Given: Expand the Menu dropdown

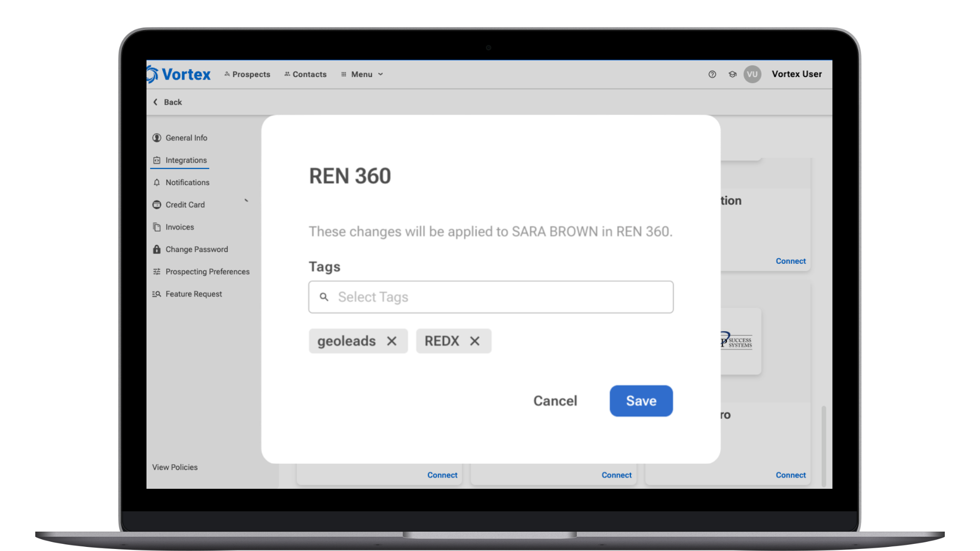Looking at the screenshot, I should click(x=362, y=74).
